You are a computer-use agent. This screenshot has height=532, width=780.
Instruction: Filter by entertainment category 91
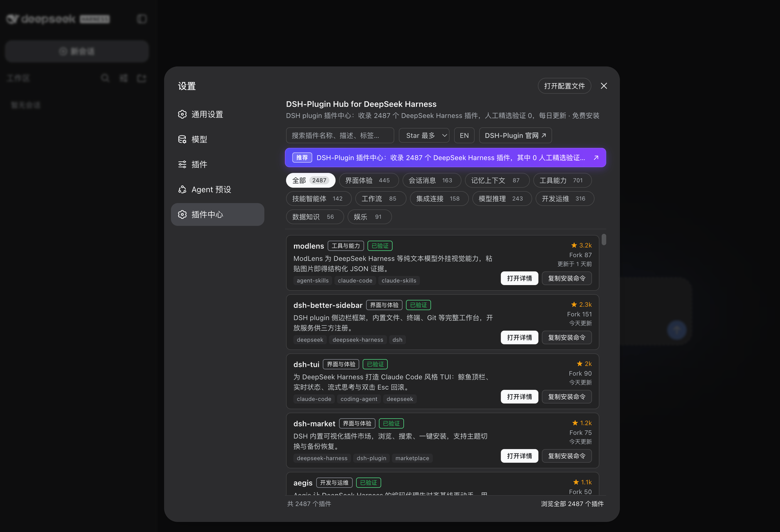[369, 217]
